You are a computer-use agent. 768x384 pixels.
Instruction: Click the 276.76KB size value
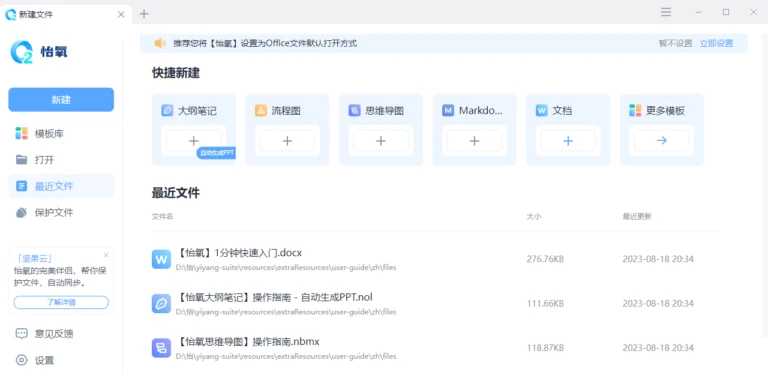coord(545,259)
